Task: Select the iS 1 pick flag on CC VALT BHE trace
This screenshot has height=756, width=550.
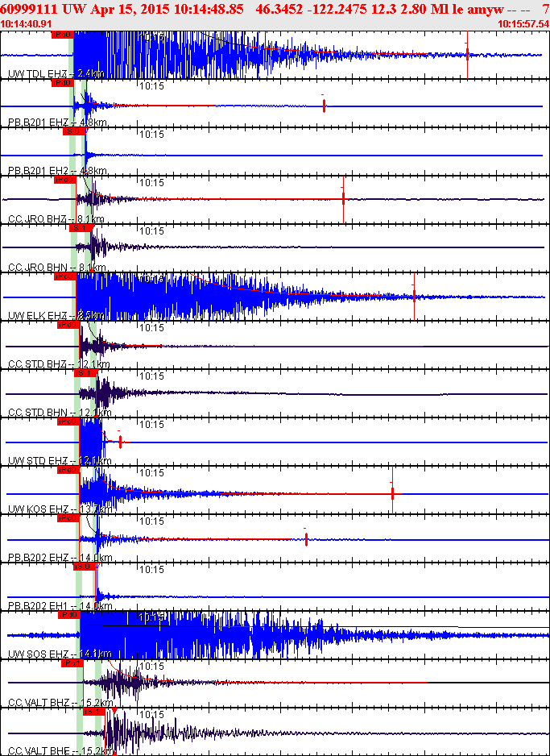Action: point(94,712)
